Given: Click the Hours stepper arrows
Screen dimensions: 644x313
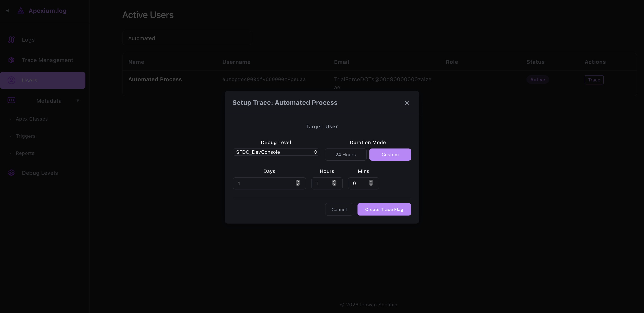Looking at the screenshot, I should [x=334, y=183].
